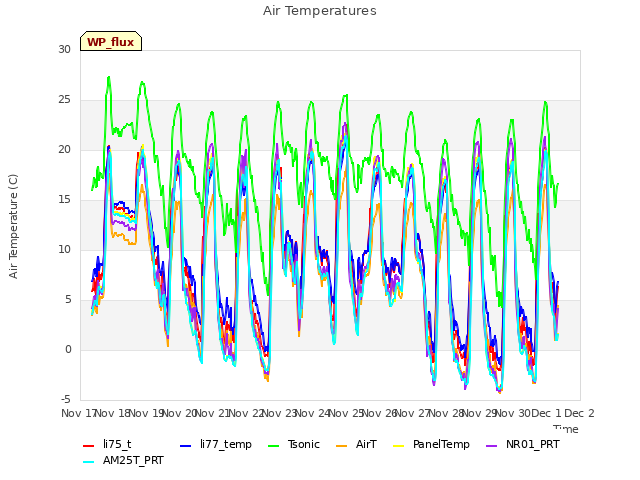Click the 0 y-axis tick label

68,349
